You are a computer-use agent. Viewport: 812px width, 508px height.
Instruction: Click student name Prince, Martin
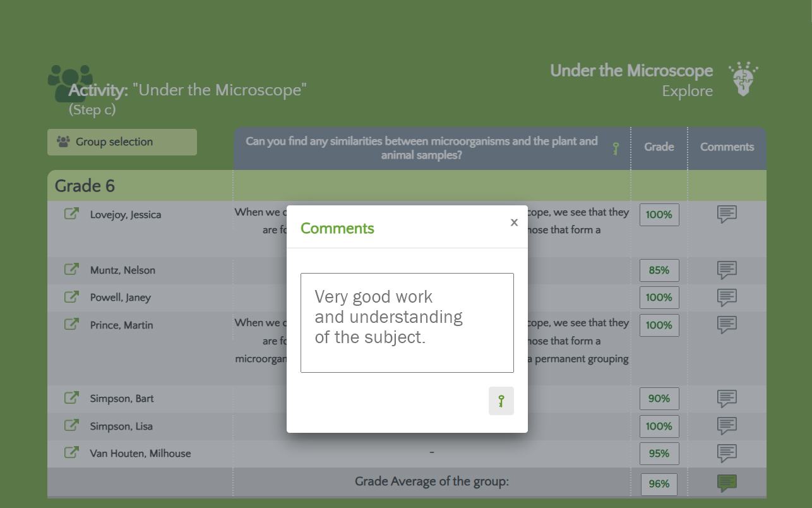122,325
